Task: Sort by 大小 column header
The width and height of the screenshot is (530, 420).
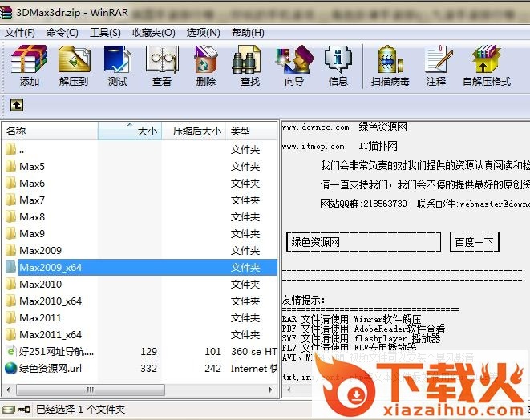Action: tap(130, 131)
